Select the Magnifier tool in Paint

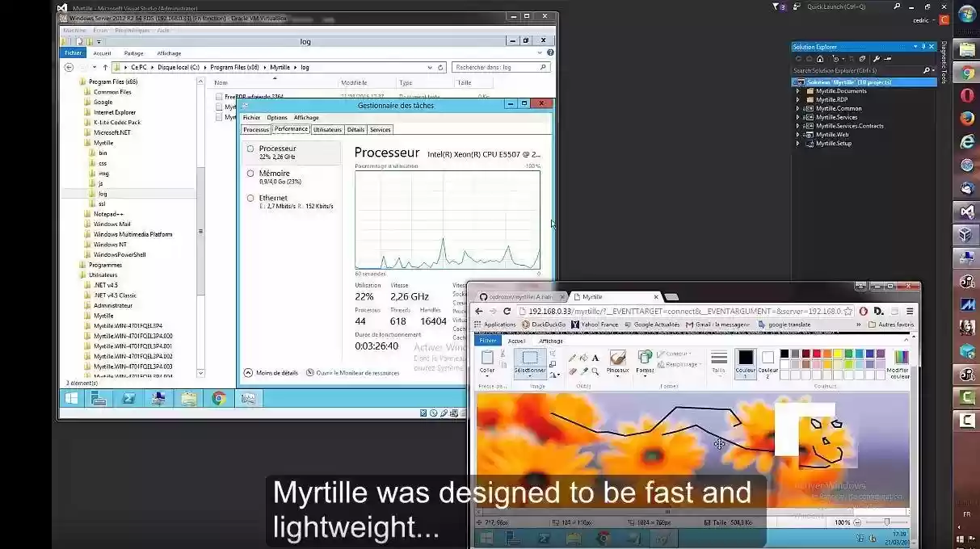pos(595,371)
